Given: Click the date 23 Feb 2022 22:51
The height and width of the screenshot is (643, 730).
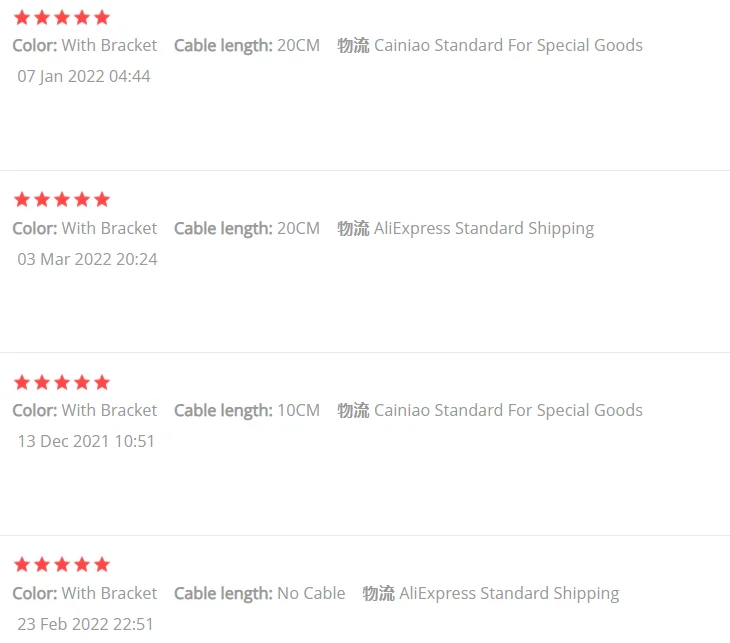Looking at the screenshot, I should coord(86,624).
